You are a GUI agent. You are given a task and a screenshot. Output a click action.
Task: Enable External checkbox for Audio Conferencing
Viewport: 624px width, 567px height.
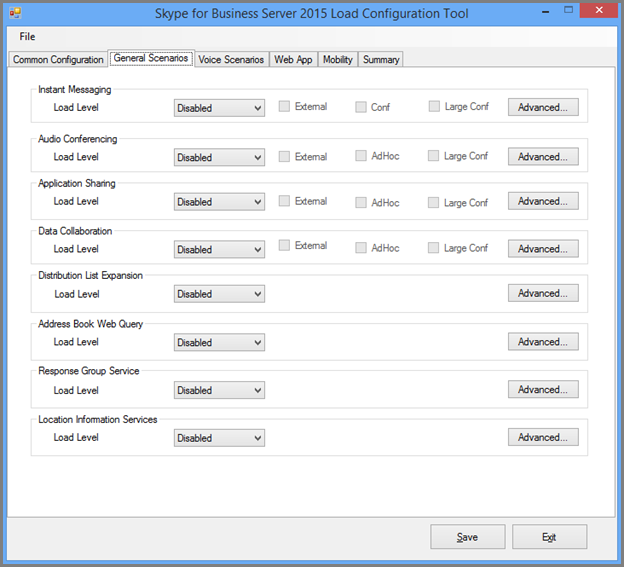[x=284, y=156]
